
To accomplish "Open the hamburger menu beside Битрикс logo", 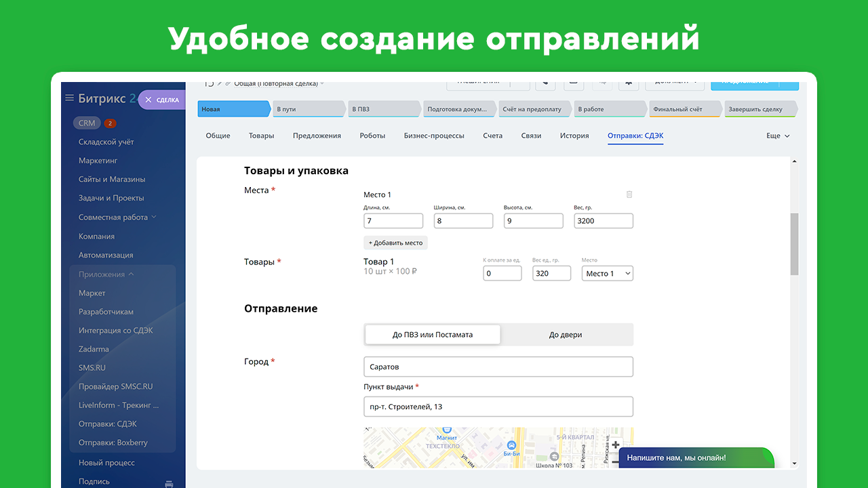I will (68, 98).
